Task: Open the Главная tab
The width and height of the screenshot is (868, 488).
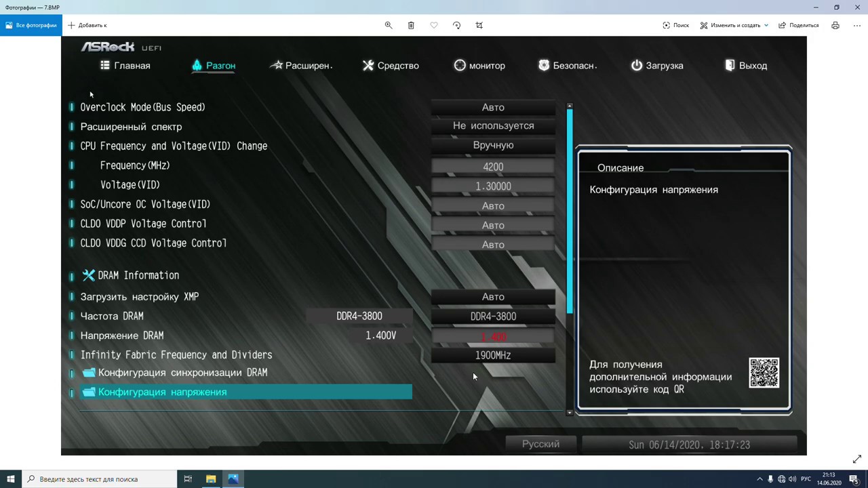Action: (x=125, y=66)
